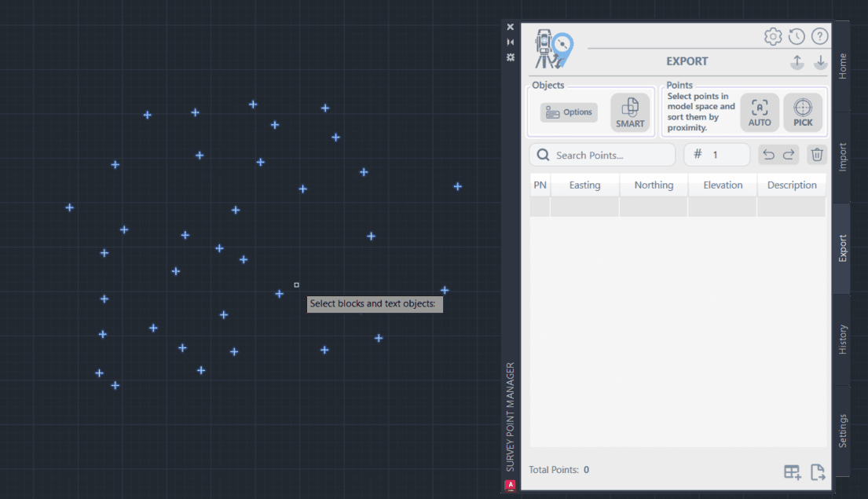Click the redo arrow button

[x=789, y=155]
